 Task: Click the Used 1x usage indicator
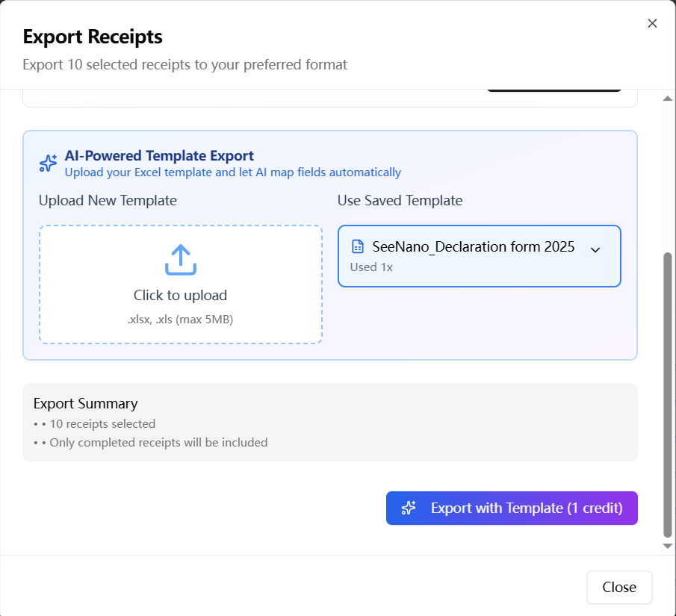point(371,267)
